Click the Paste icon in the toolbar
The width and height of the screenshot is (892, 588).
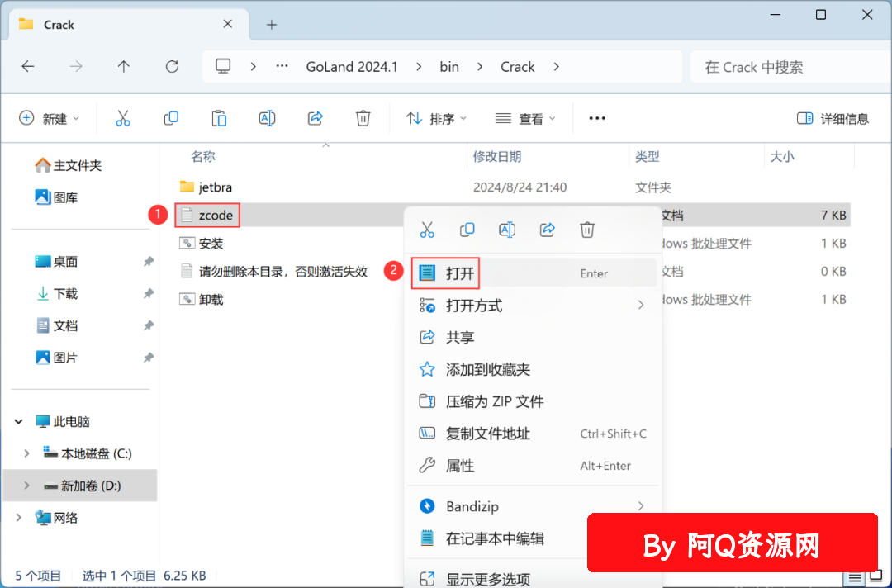[x=219, y=118]
